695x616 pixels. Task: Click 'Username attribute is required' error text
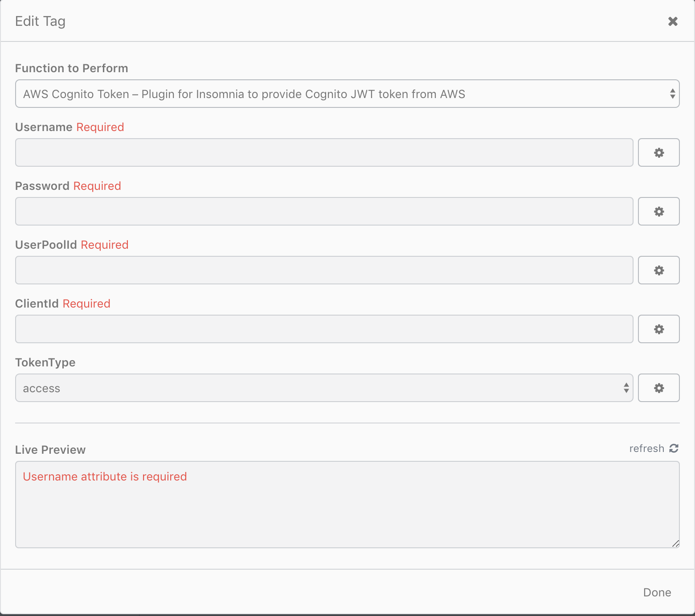click(105, 476)
